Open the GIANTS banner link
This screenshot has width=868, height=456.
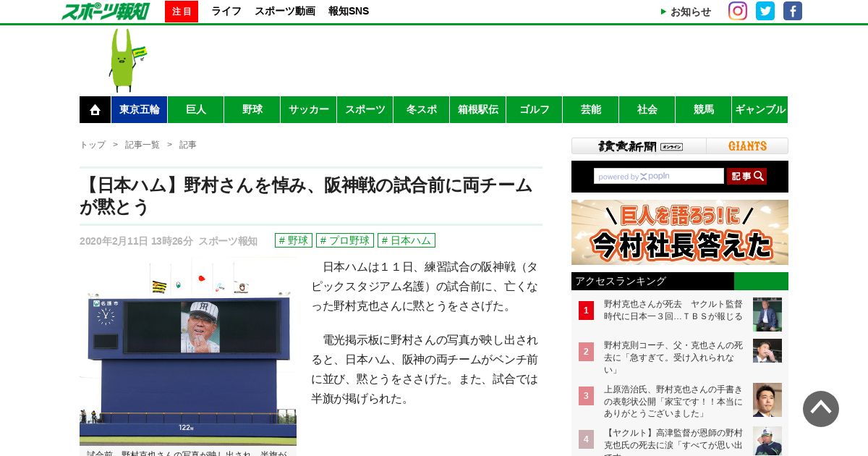747,146
